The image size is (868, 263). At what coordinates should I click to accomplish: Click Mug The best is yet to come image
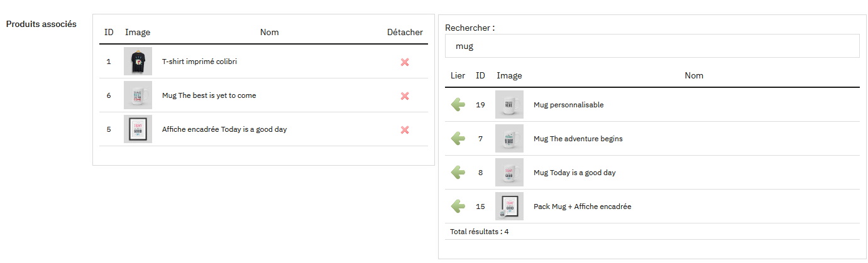pos(138,95)
